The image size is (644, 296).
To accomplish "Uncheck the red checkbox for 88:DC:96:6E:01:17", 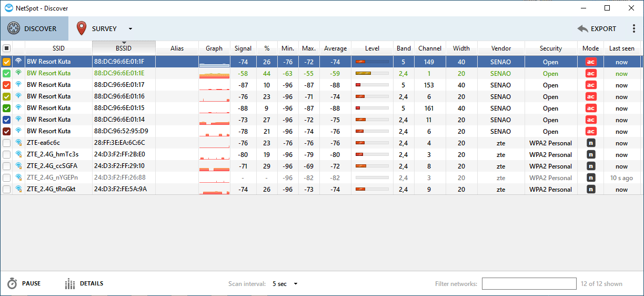I will (6, 85).
